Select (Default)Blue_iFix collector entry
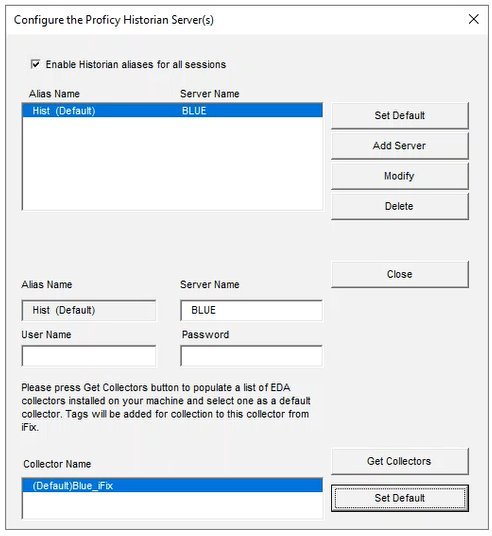Viewport: 492px width, 536px height. [172, 485]
